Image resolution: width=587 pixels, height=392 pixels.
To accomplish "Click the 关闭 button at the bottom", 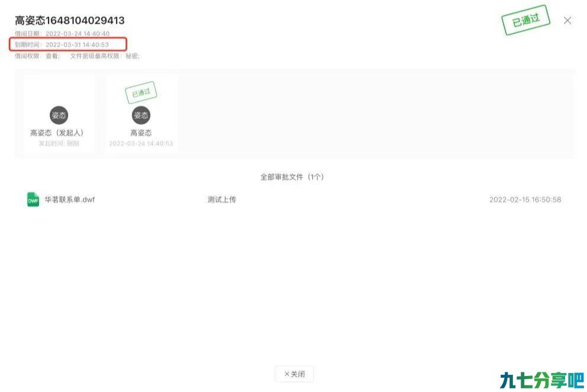I will tap(294, 374).
